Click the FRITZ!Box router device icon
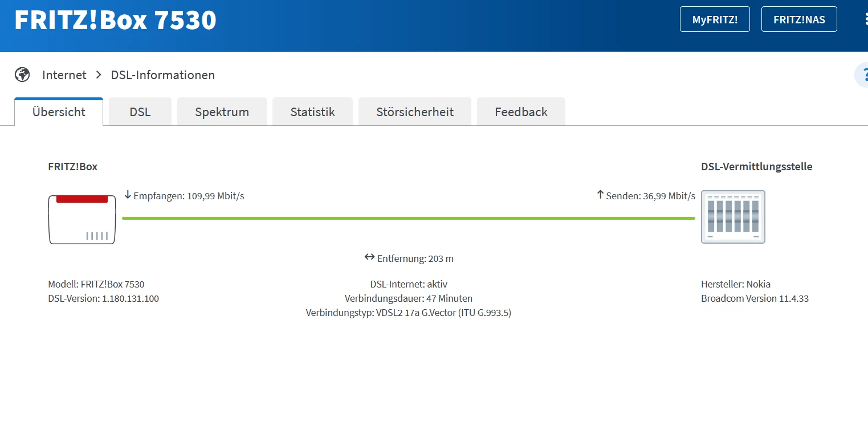 click(82, 219)
